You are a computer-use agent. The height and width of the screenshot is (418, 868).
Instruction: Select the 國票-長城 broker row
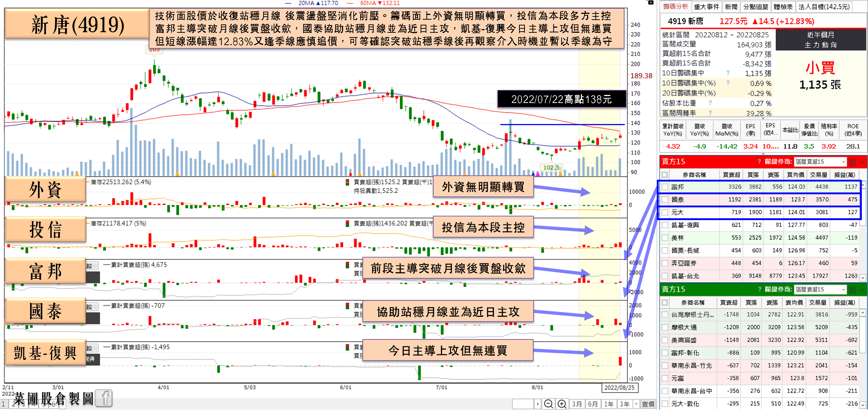[760, 250]
